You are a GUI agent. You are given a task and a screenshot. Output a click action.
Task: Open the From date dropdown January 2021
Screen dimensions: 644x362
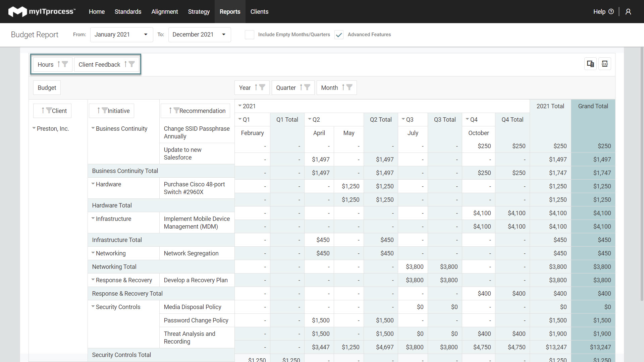(121, 35)
